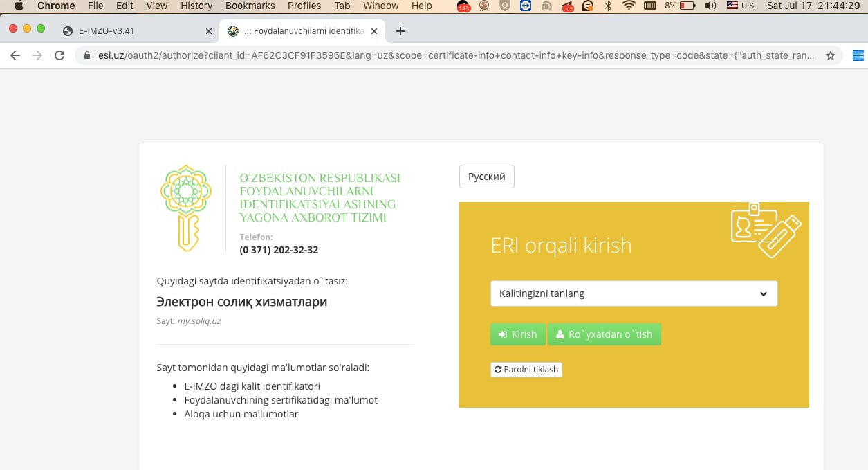Viewport: 868px width, 470px height.
Task: Open the Tab menu
Action: [342, 6]
